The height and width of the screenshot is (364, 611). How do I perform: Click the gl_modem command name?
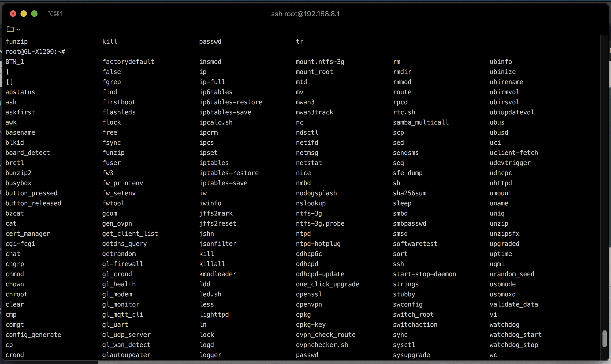[x=117, y=294]
